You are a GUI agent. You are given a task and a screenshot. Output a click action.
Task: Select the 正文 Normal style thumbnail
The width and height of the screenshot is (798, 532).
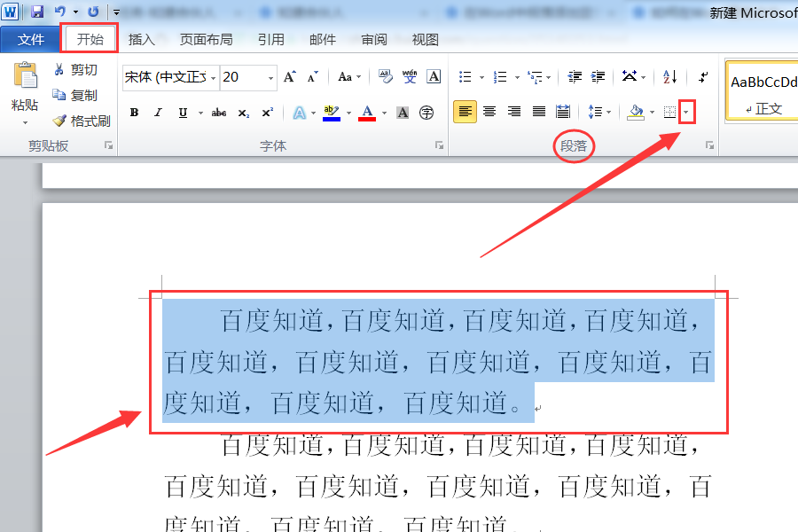coord(763,91)
